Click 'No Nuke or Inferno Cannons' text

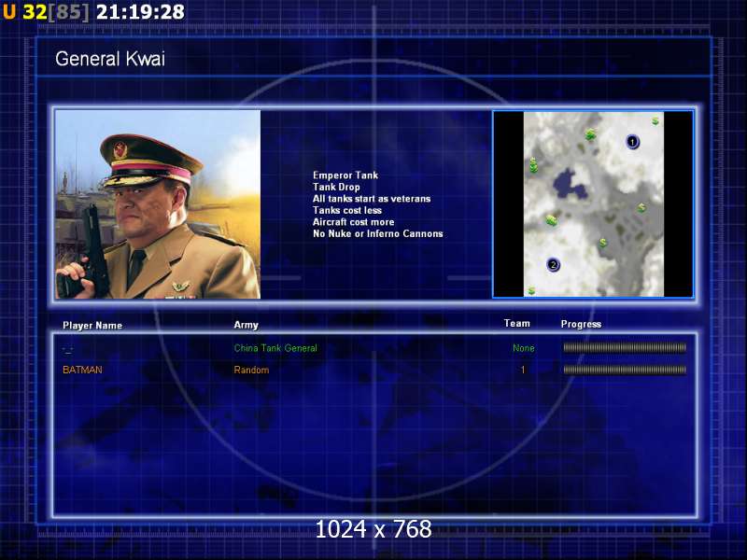pyautogui.click(x=378, y=234)
